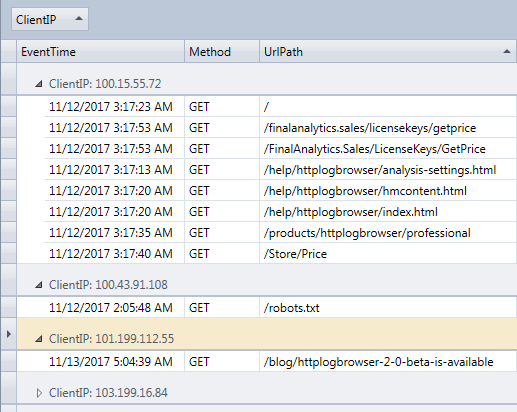
Task: Select /help/httplogbrowser/analysis-settings.html path
Action: click(x=388, y=170)
